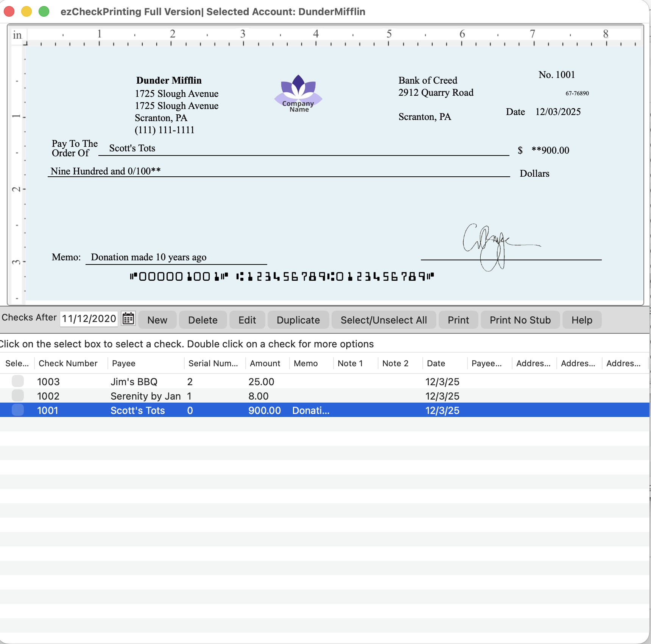Select the Jim's BBQ payee cell
This screenshot has width=651, height=644.
click(134, 382)
